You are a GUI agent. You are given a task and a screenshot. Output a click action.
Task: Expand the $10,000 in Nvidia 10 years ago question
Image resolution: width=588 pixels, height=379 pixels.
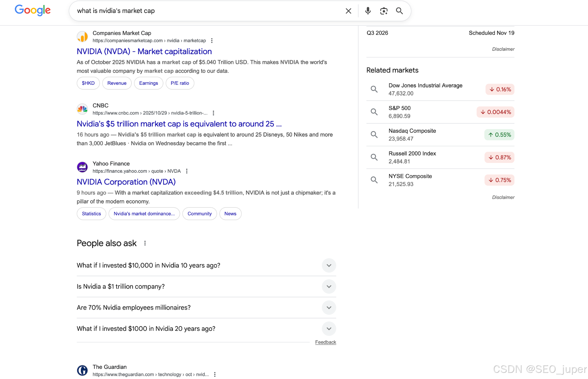point(329,265)
